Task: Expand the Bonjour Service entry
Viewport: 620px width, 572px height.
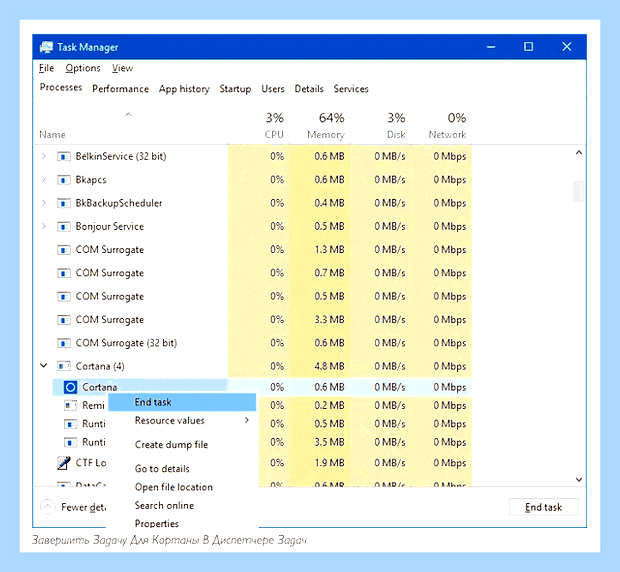Action: (43, 227)
